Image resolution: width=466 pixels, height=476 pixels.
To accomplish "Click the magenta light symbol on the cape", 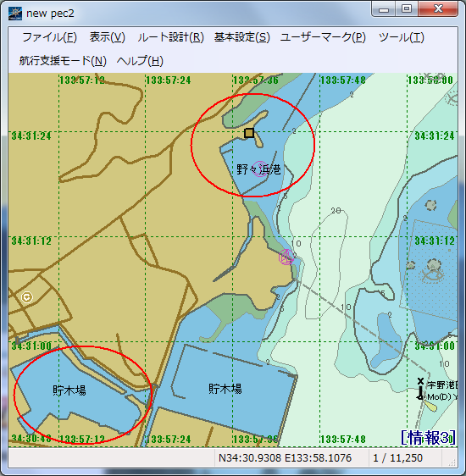I will click(x=286, y=257).
